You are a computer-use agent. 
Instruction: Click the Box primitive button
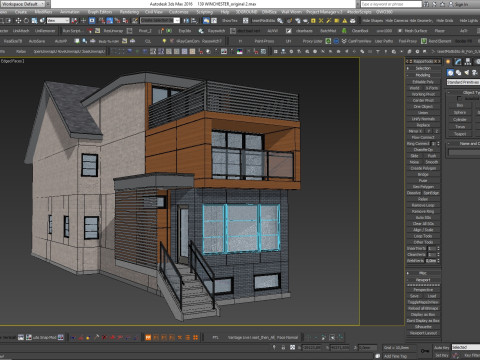click(x=460, y=105)
